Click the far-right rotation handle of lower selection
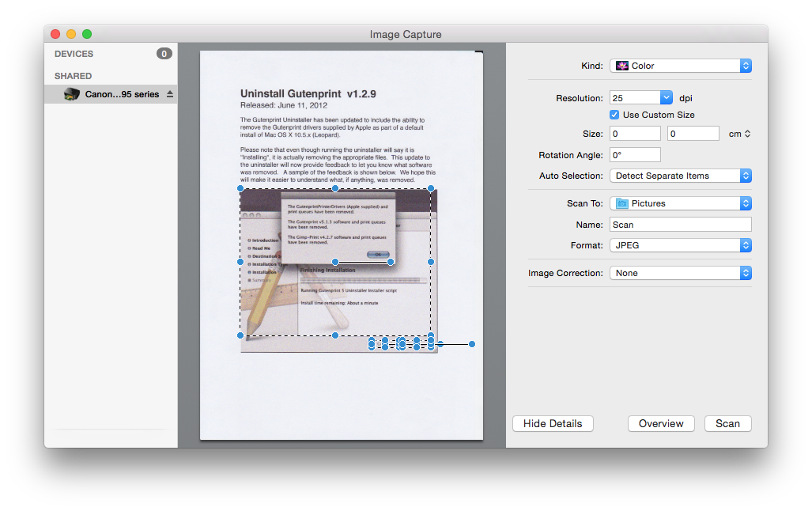Image resolution: width=812 pixels, height=511 pixels. click(472, 344)
